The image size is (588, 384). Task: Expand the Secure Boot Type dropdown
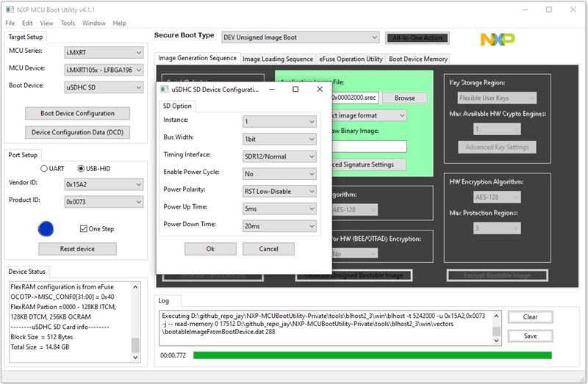click(301, 37)
